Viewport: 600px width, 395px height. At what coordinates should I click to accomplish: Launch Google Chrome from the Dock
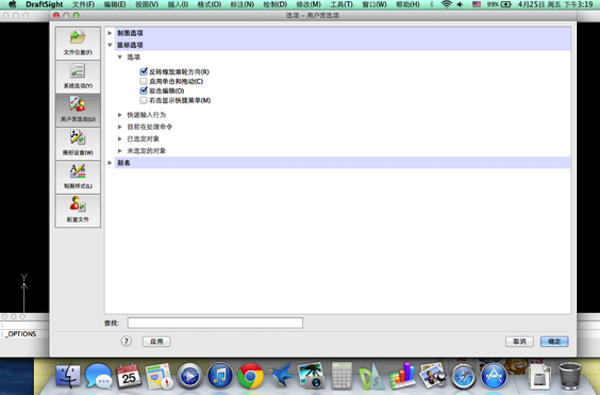[x=251, y=376]
